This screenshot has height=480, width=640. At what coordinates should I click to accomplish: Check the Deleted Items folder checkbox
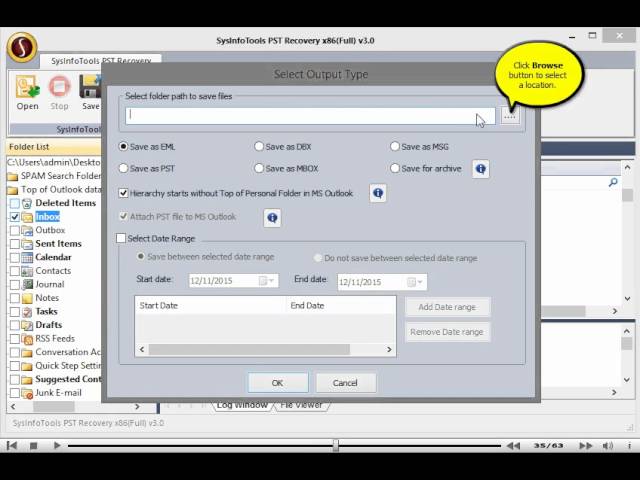click(x=15, y=203)
